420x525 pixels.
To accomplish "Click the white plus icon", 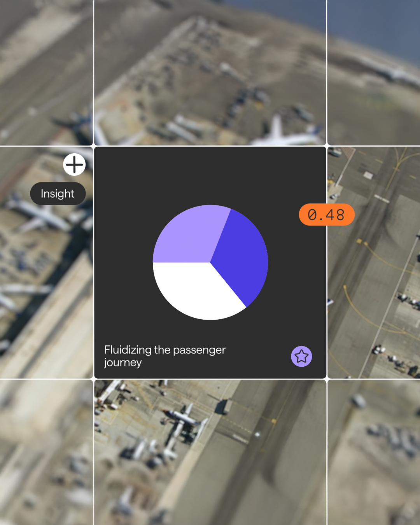I will (74, 164).
